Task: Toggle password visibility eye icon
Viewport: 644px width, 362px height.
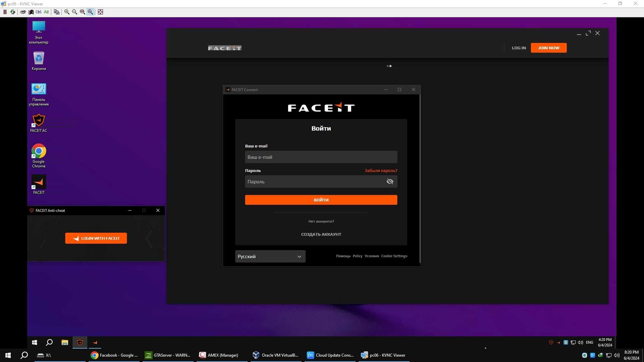Action: point(390,182)
